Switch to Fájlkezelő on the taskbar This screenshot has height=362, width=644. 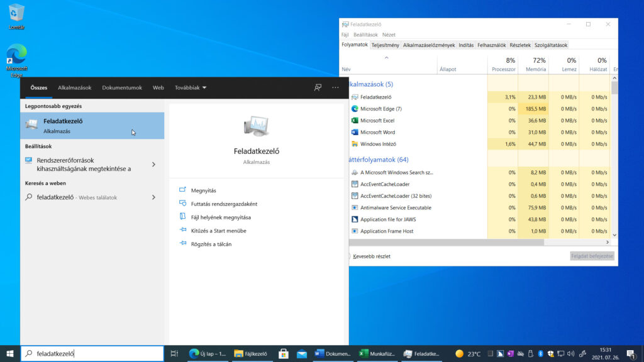250,353
